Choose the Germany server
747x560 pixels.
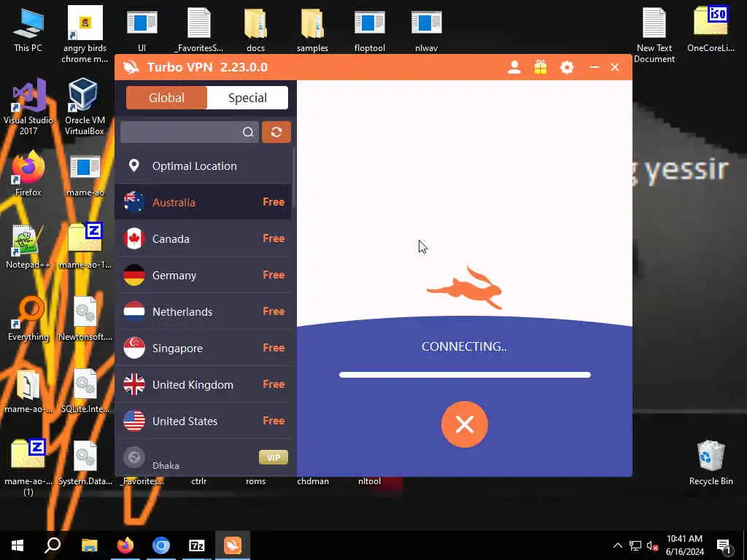(204, 275)
